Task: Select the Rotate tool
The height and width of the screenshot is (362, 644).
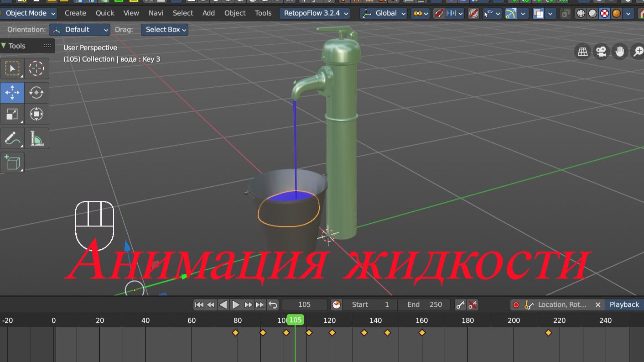Action: [x=36, y=93]
